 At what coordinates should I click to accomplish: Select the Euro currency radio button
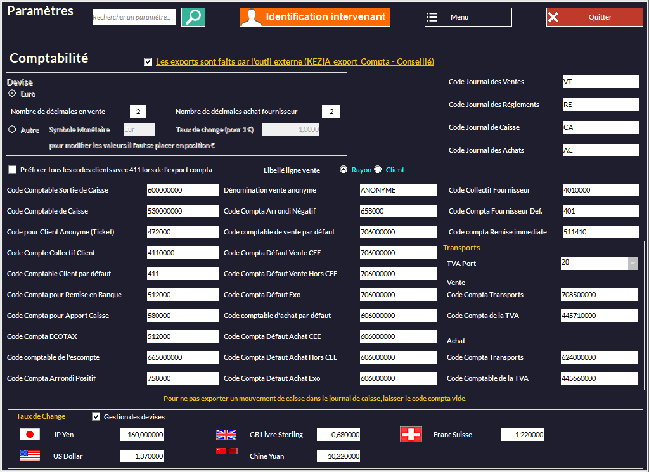point(13,93)
